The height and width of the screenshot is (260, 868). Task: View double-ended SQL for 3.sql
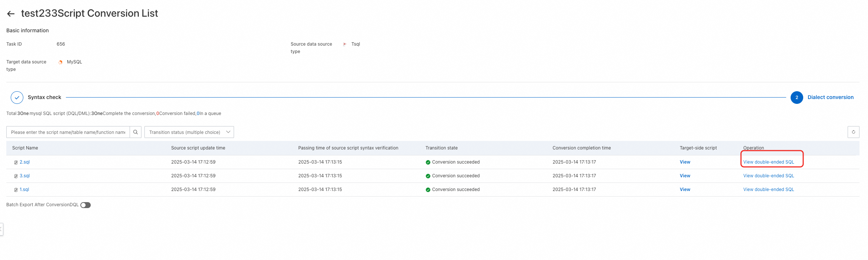coord(768,176)
